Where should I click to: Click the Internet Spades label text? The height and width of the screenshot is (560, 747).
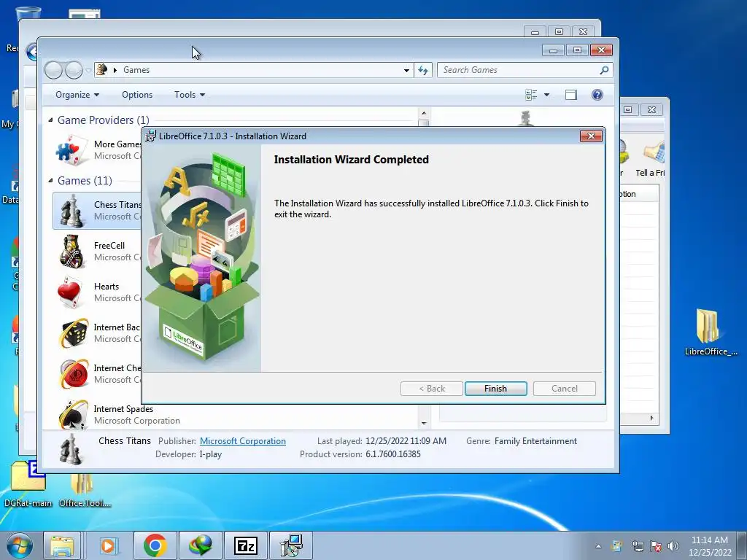(x=123, y=409)
